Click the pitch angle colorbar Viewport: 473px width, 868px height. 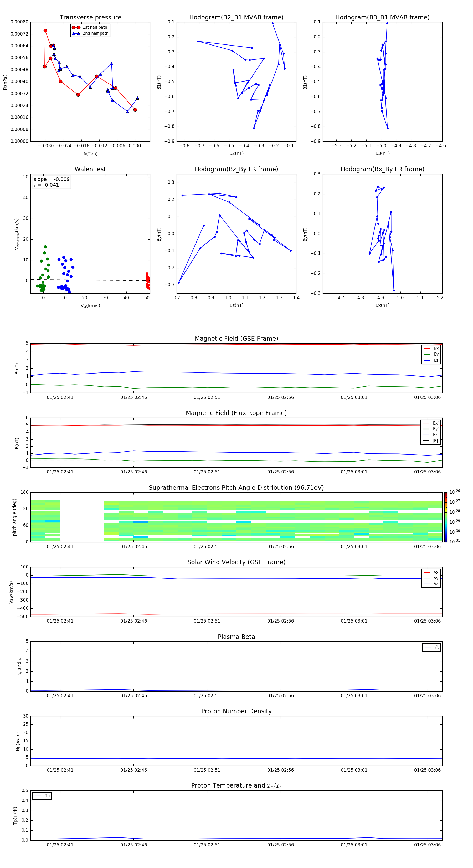pyautogui.click(x=446, y=517)
